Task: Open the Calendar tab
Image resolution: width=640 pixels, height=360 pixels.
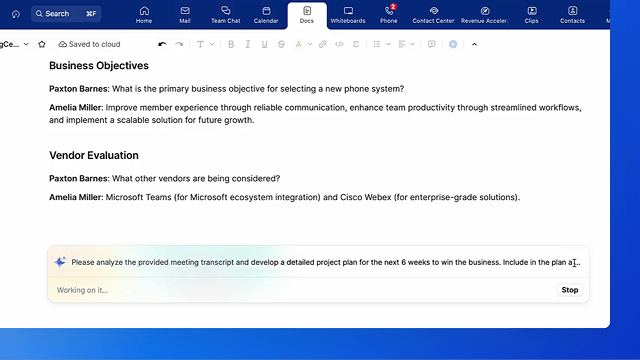Action: click(266, 15)
